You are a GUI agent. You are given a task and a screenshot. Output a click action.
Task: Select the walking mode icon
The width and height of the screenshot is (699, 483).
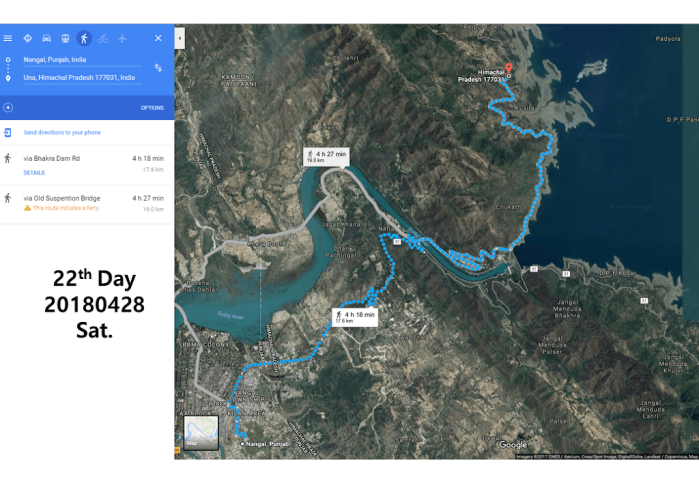pyautogui.click(x=84, y=38)
